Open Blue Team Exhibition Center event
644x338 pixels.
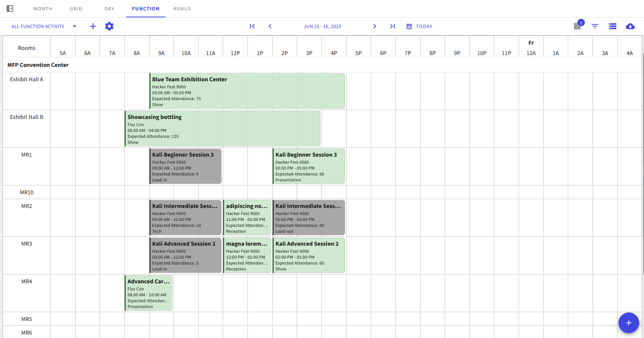[247, 91]
